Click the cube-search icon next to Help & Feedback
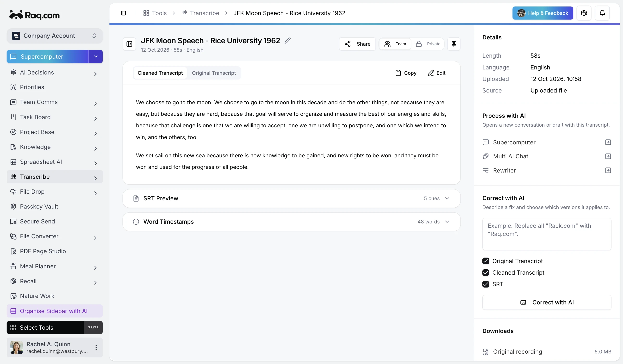The image size is (623, 364). pyautogui.click(x=584, y=13)
